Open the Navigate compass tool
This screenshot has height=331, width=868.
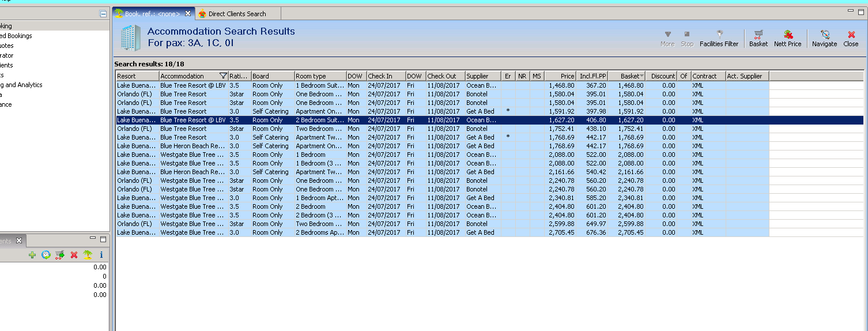click(x=824, y=39)
